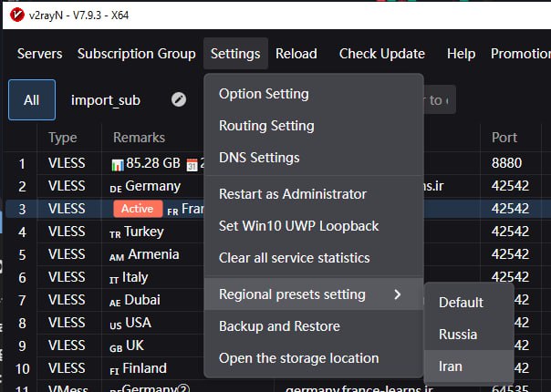The width and height of the screenshot is (551, 392).
Task: Click the v2rayN app logo icon
Action: 16,15
